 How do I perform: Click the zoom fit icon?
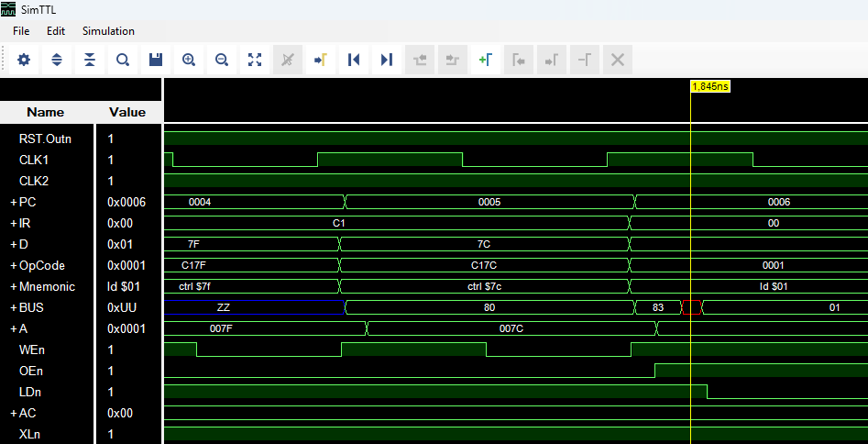point(255,60)
